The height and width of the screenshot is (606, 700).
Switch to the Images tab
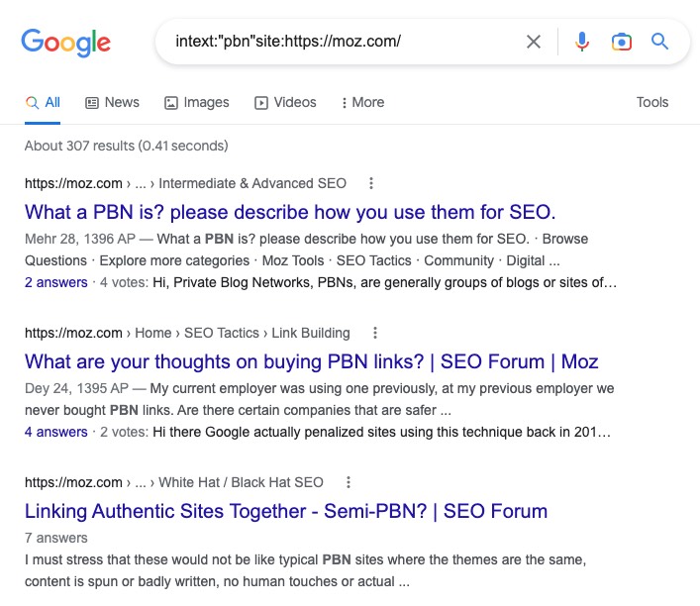(197, 103)
